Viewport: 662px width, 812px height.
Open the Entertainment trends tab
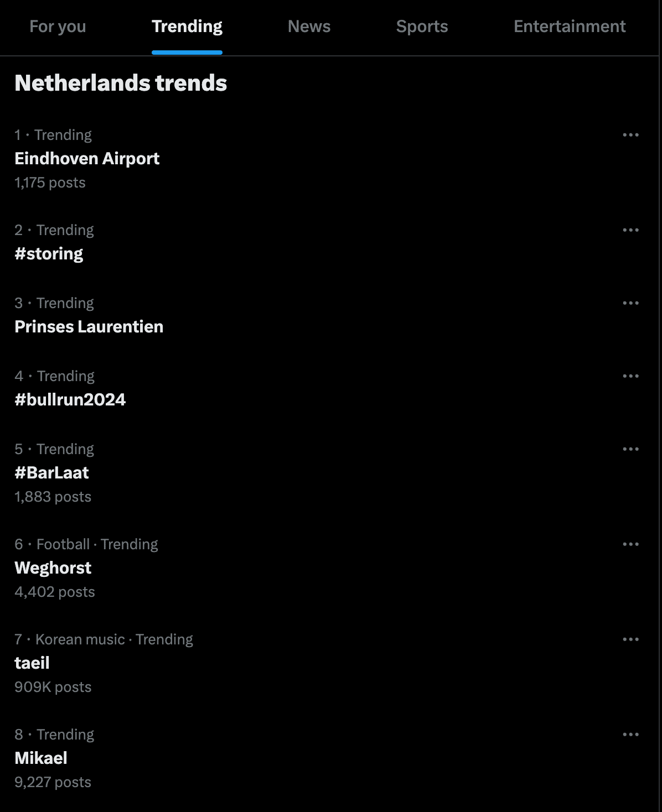[570, 26]
